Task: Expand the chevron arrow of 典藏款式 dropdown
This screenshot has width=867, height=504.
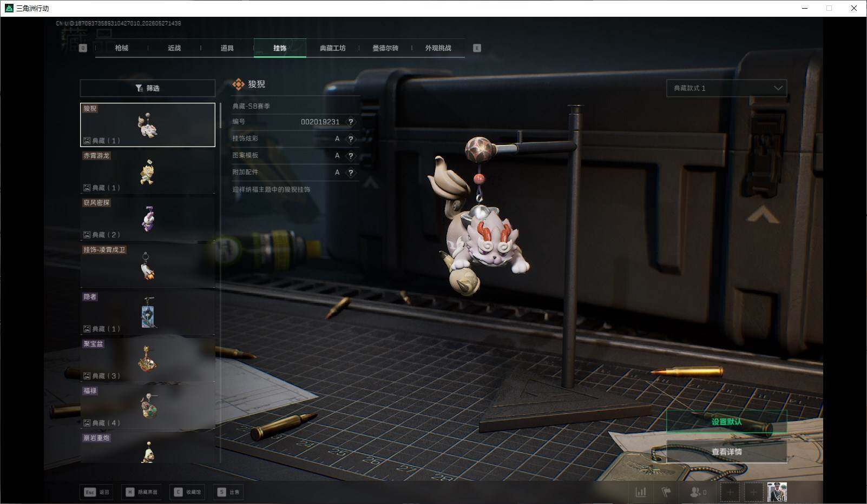Action: coord(778,88)
